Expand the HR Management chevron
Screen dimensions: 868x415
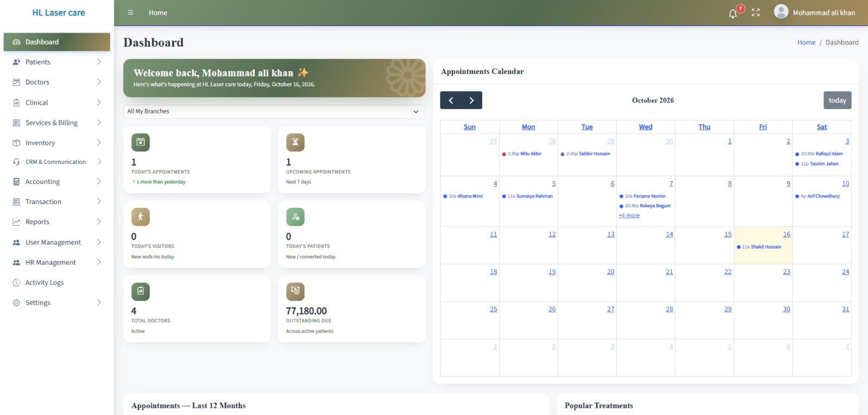click(99, 263)
